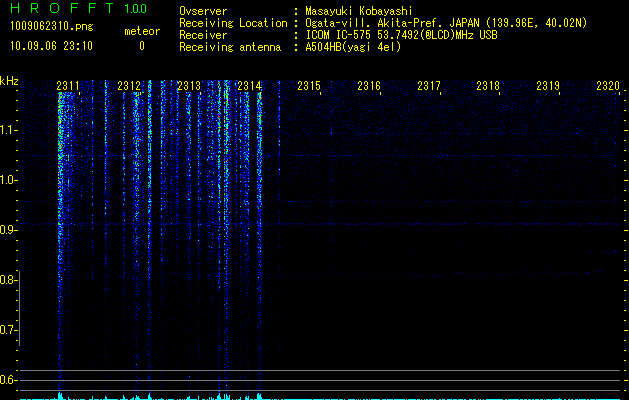Select antenna value A504HB(yagi 4el)
Viewport: 629px width, 400px height.
coord(353,47)
